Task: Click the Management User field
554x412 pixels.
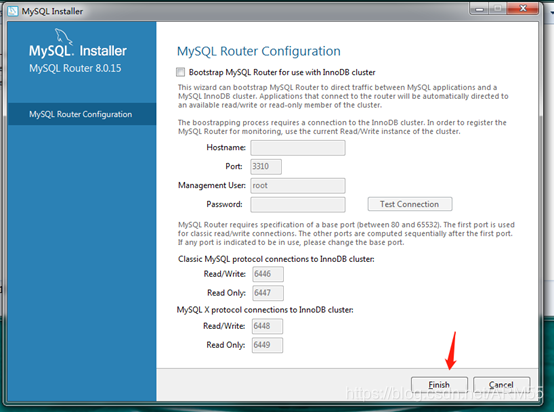Action: (298, 186)
